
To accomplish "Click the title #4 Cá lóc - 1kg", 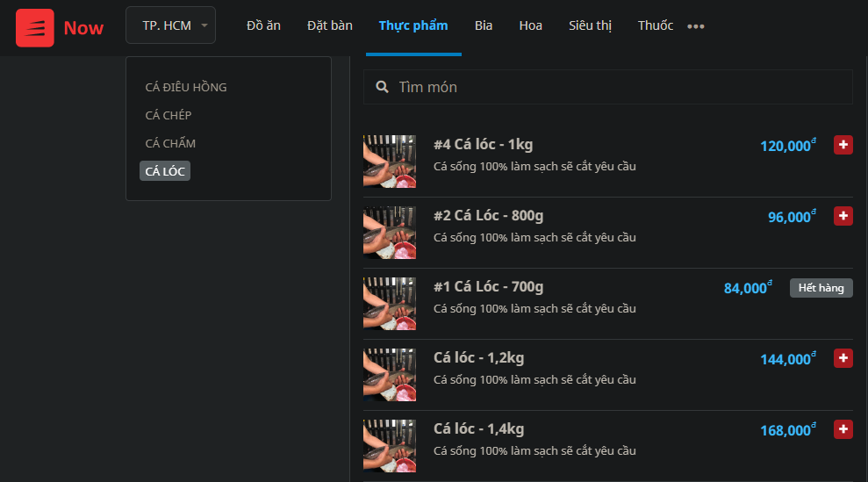I will point(484,145).
